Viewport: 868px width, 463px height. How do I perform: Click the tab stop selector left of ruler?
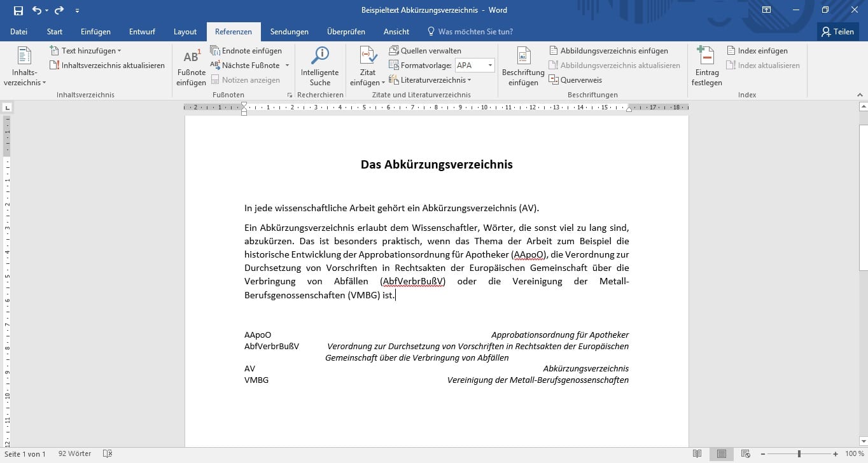(7, 107)
